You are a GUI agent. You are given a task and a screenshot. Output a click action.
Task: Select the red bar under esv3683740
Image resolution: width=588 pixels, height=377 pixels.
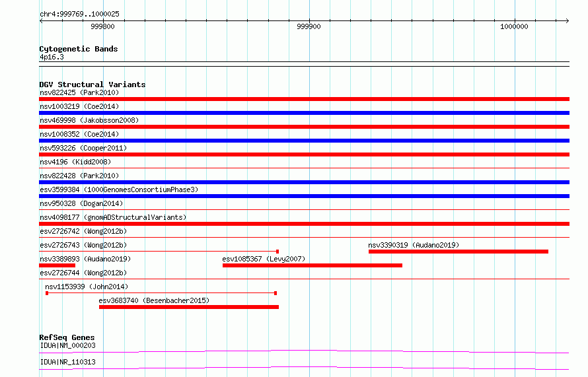[189, 307]
